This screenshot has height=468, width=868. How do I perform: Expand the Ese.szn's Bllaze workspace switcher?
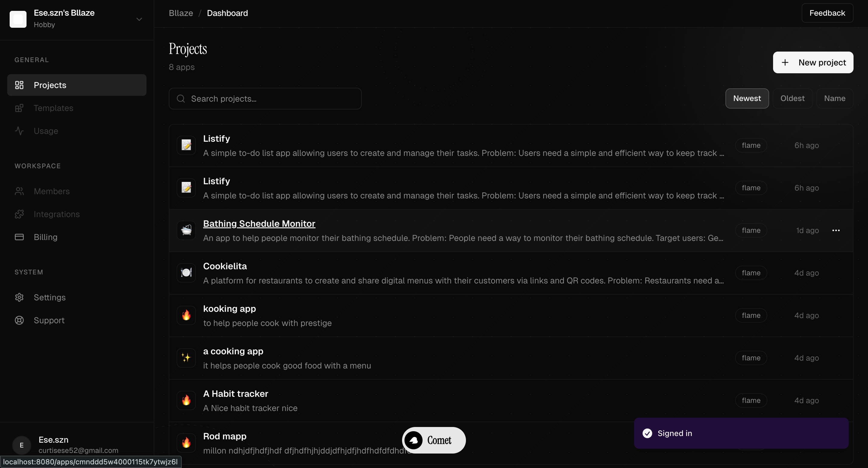(139, 19)
